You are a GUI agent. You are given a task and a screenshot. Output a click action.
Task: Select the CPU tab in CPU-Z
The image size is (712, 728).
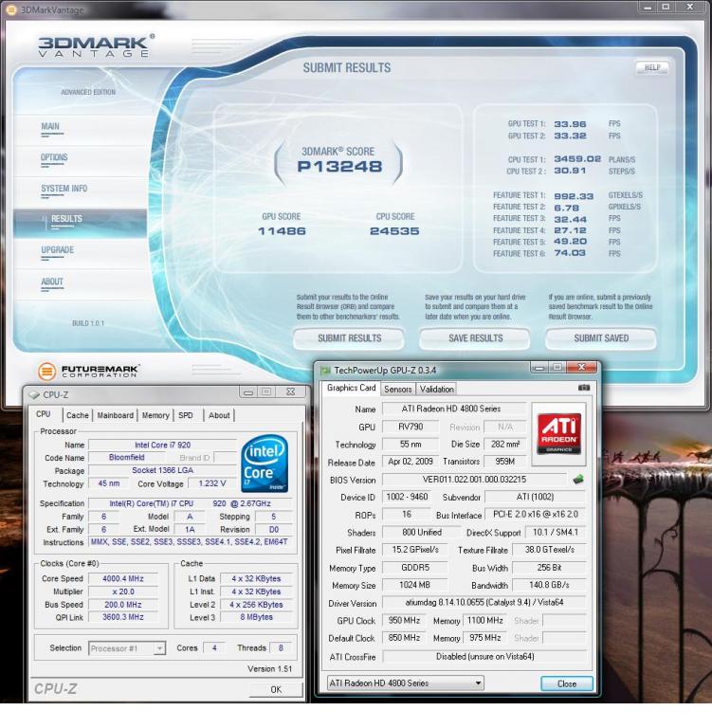pos(44,414)
